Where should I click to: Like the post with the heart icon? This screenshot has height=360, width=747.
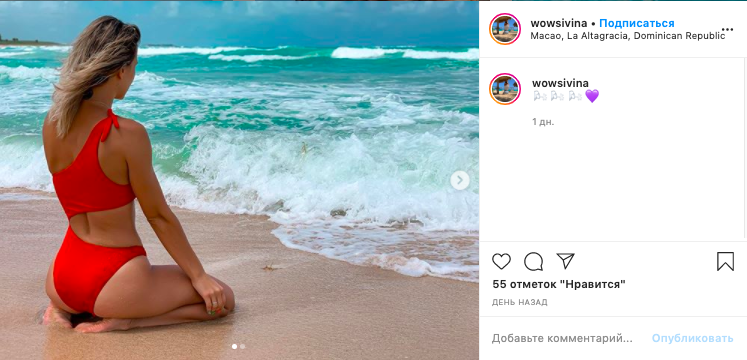tap(501, 261)
